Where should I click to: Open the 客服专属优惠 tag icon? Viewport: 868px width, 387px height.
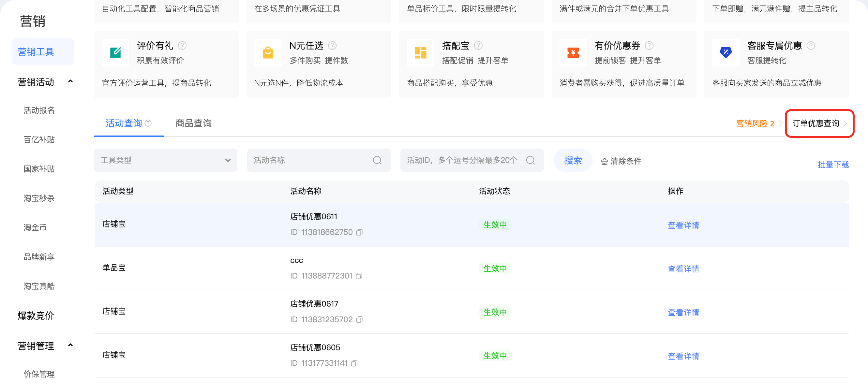coord(726,53)
